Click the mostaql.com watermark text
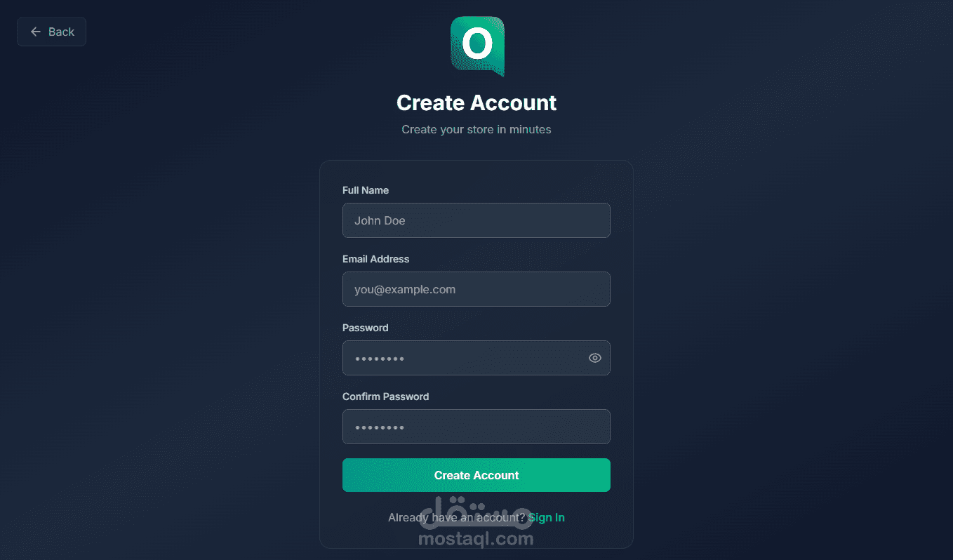The height and width of the screenshot is (560, 953). tap(476, 539)
